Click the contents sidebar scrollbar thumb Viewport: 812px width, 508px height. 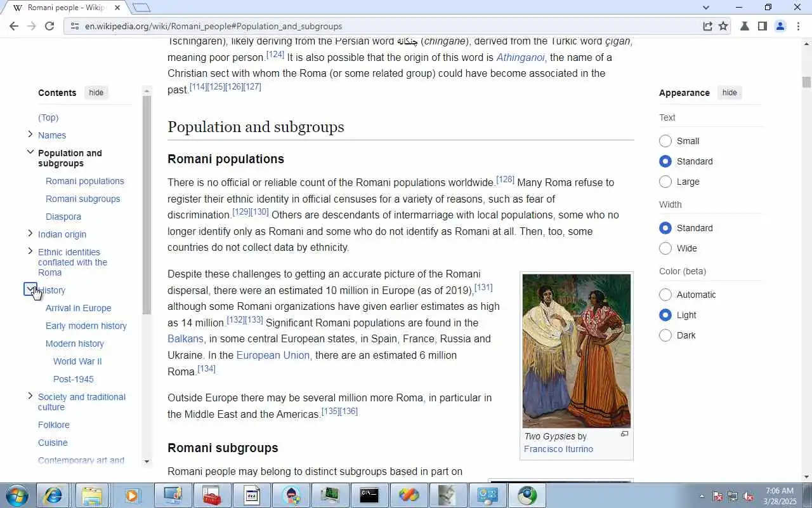[x=147, y=205]
